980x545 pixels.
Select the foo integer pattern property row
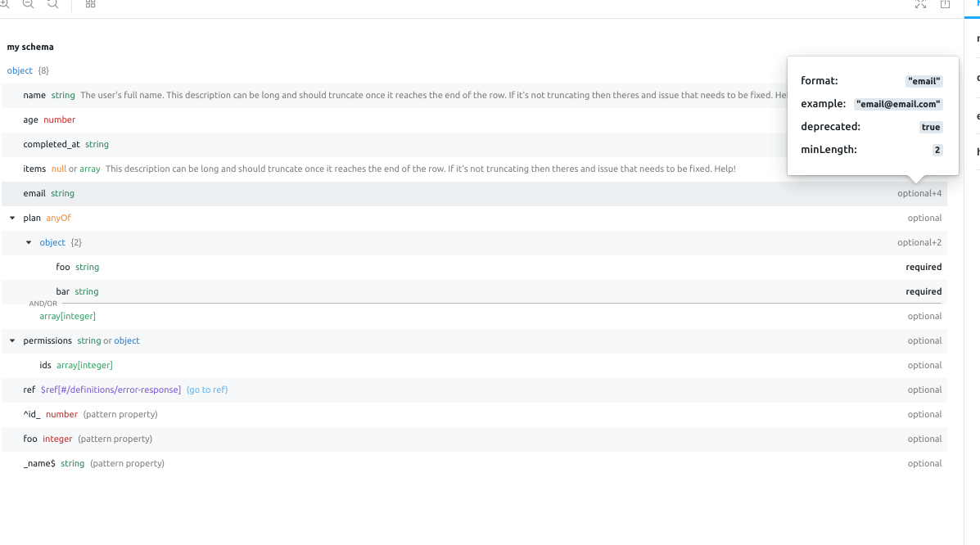click(x=474, y=439)
